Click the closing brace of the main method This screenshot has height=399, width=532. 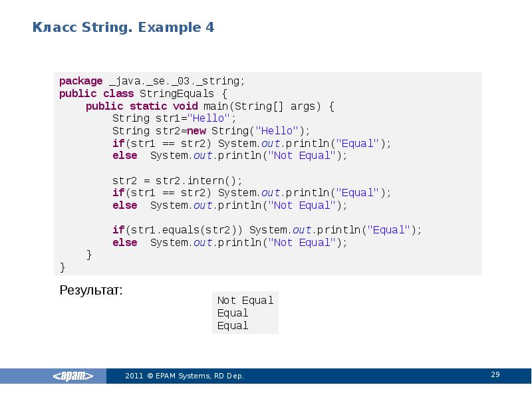point(89,255)
